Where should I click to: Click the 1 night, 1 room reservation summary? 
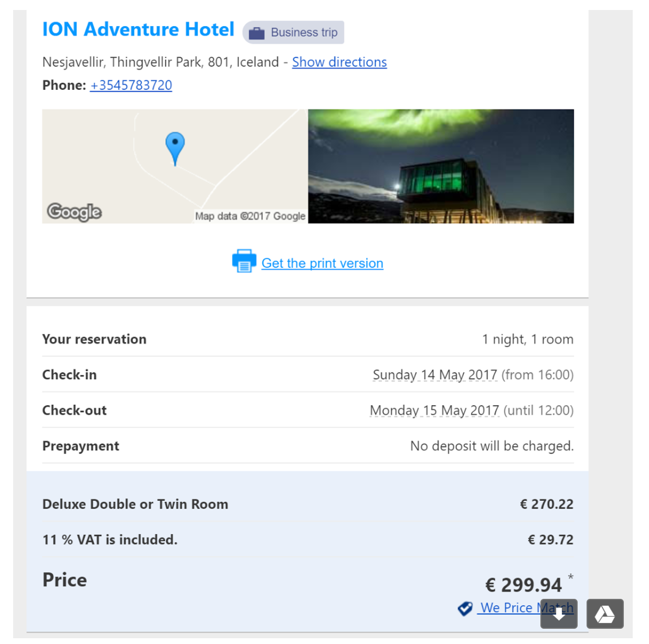527,340
